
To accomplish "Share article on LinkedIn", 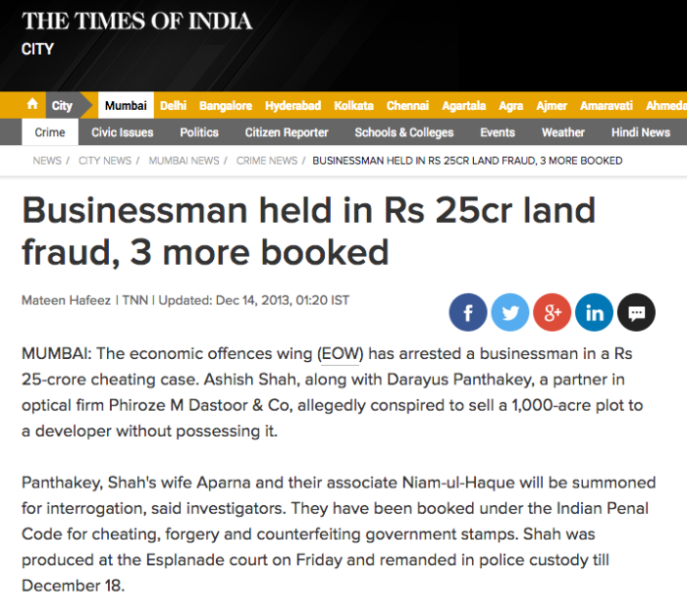I will (x=594, y=312).
